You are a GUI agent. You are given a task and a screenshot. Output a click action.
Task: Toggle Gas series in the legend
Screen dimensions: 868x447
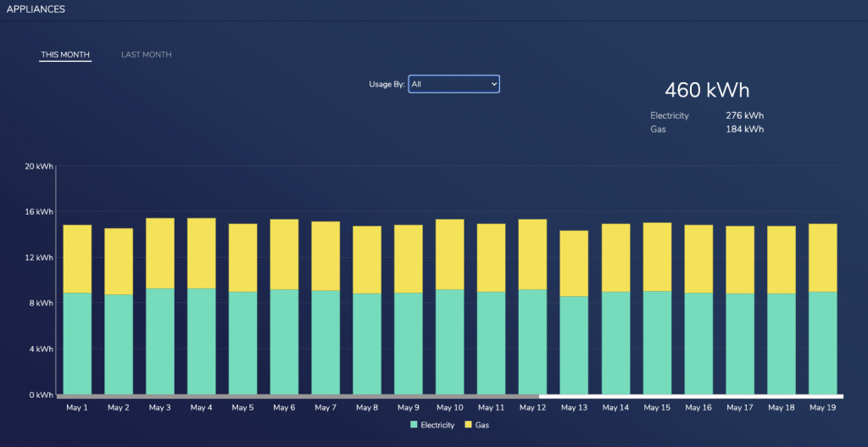coord(481,425)
